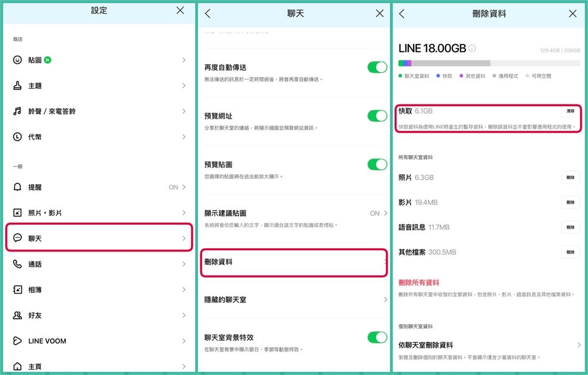Screen dimensions: 588x375
Task: Expand 隱藏的聊天室 hidden chats
Action: [x=294, y=299]
